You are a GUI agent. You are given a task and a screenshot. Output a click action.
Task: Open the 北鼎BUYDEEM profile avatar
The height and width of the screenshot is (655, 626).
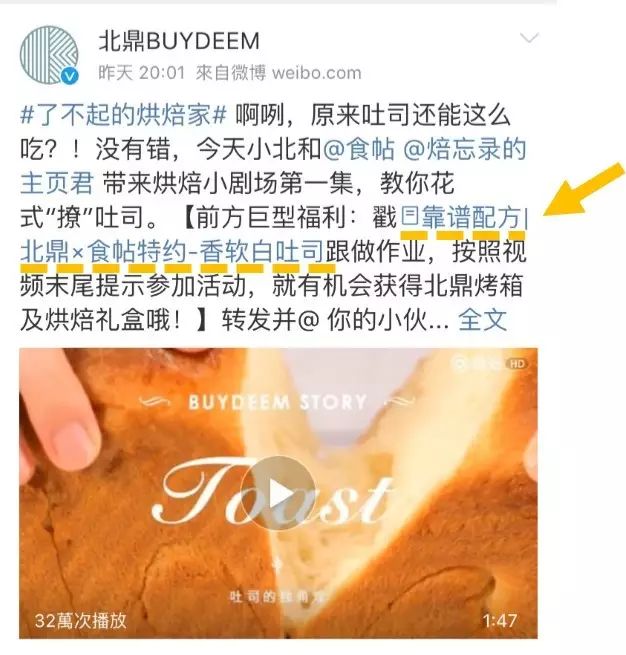[49, 55]
